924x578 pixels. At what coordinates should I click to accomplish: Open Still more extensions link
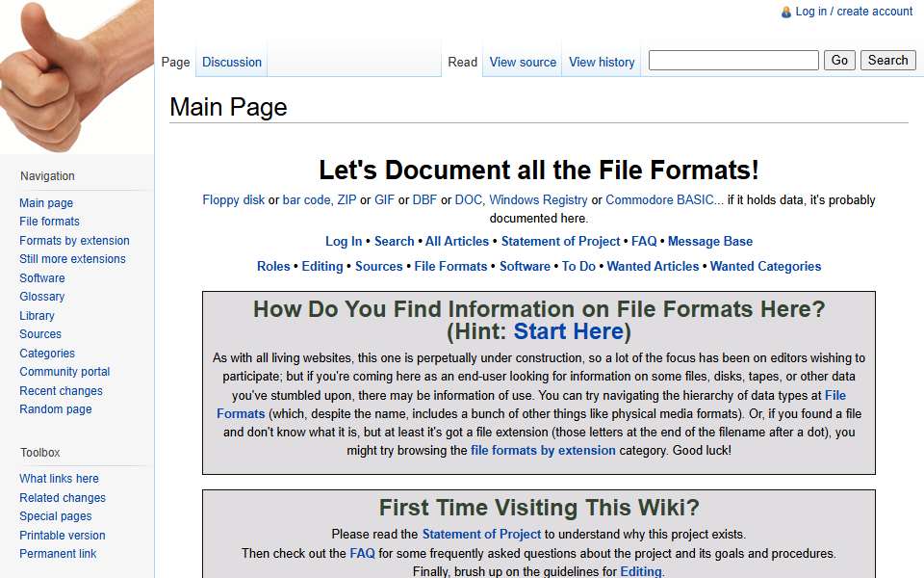tap(72, 259)
